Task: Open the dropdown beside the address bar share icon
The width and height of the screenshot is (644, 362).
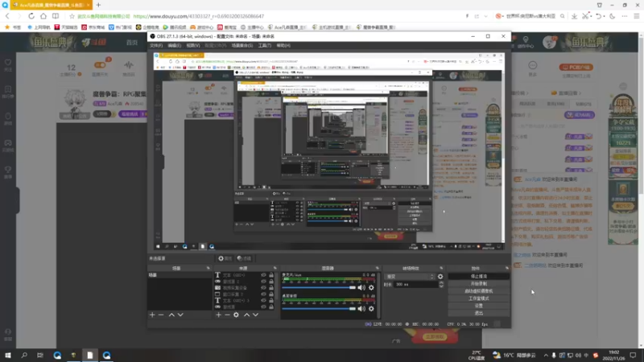Action: pos(486,16)
